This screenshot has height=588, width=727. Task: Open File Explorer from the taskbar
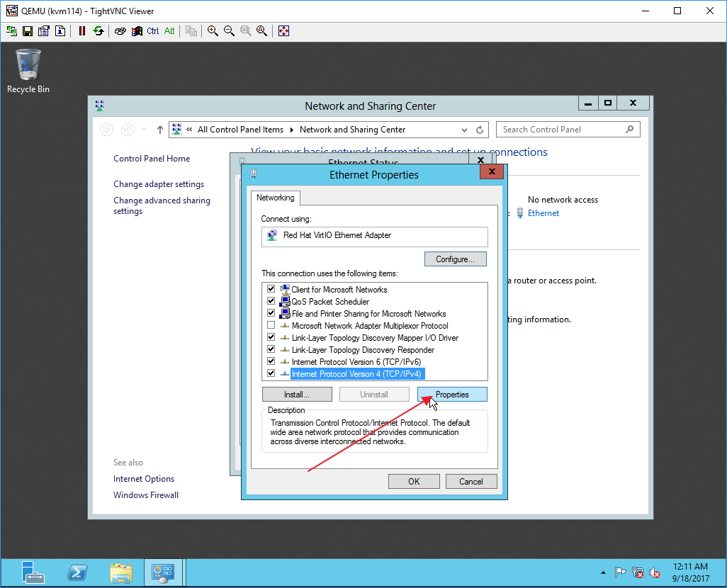[x=121, y=572]
